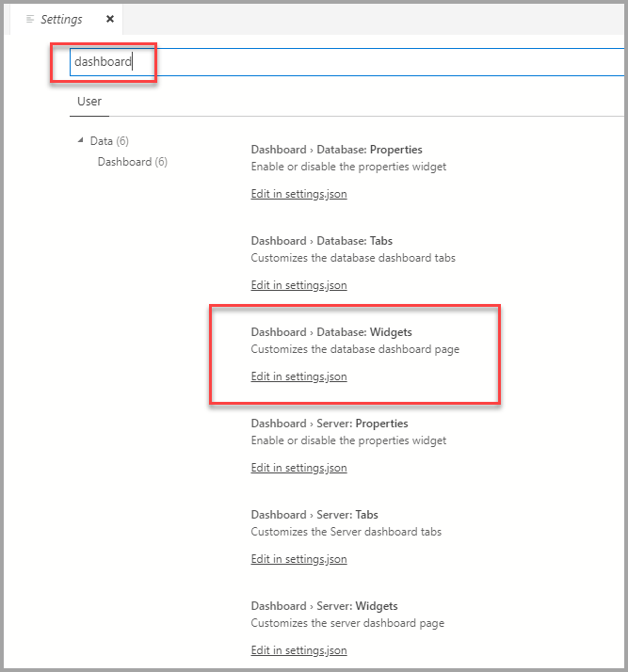Select the Dashboard Database: Properties setting title

336,150
